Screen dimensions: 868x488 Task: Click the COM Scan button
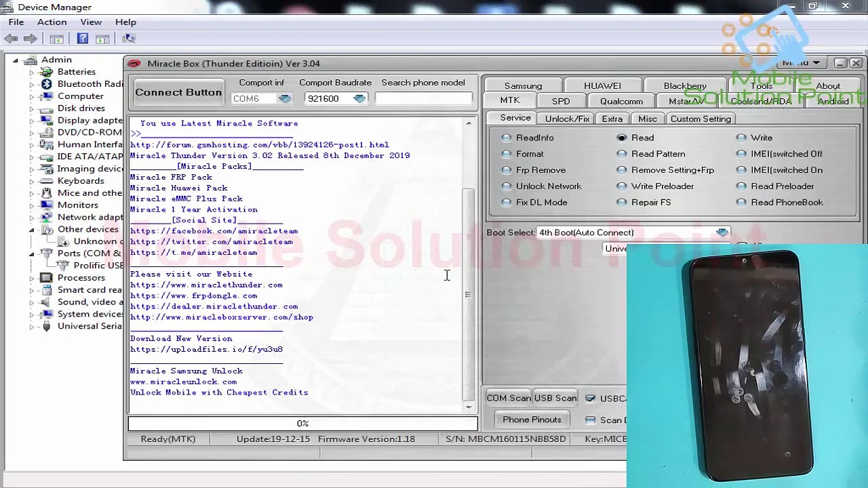509,399
